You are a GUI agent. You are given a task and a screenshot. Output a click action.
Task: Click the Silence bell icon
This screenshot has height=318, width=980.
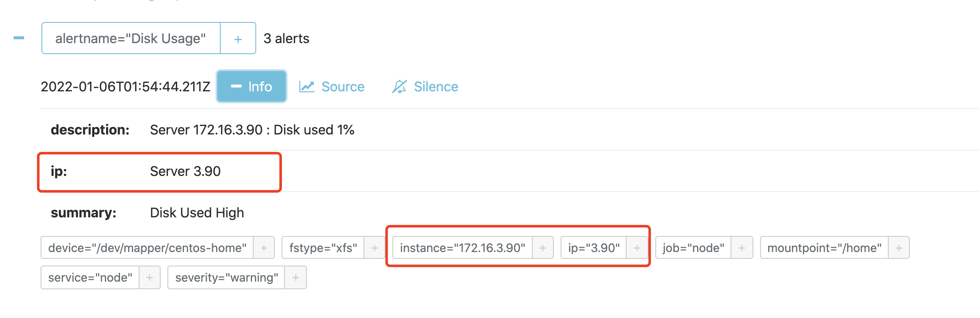[x=399, y=87]
